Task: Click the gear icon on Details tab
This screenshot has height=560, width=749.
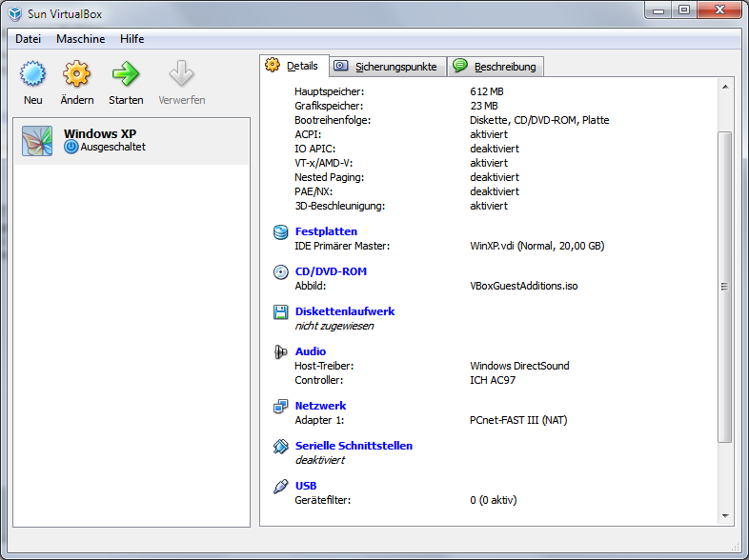Action: [x=273, y=65]
